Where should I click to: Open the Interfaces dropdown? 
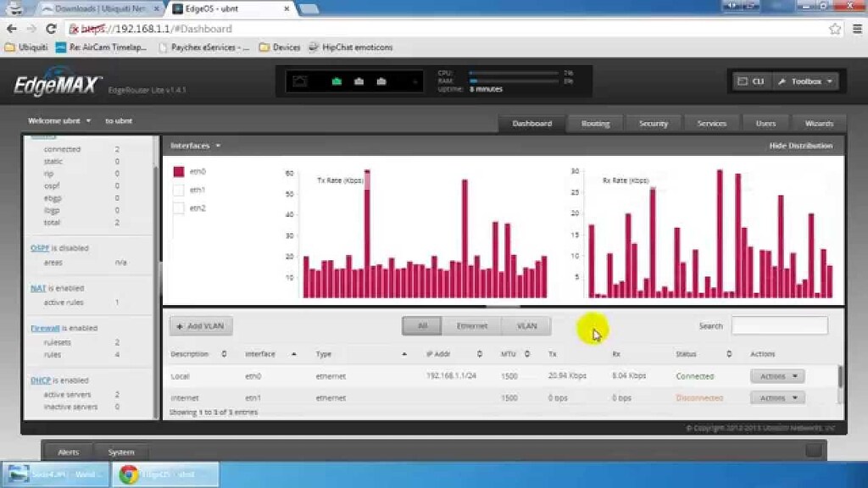tap(195, 145)
